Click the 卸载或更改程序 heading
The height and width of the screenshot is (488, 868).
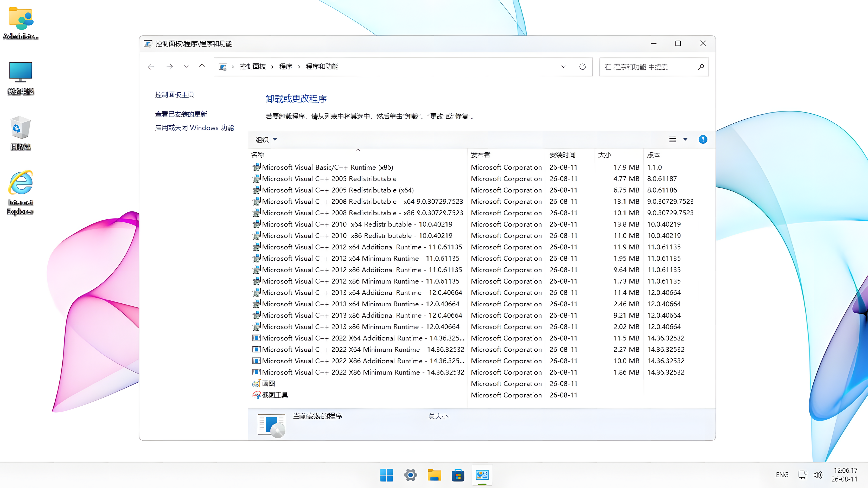tap(296, 99)
